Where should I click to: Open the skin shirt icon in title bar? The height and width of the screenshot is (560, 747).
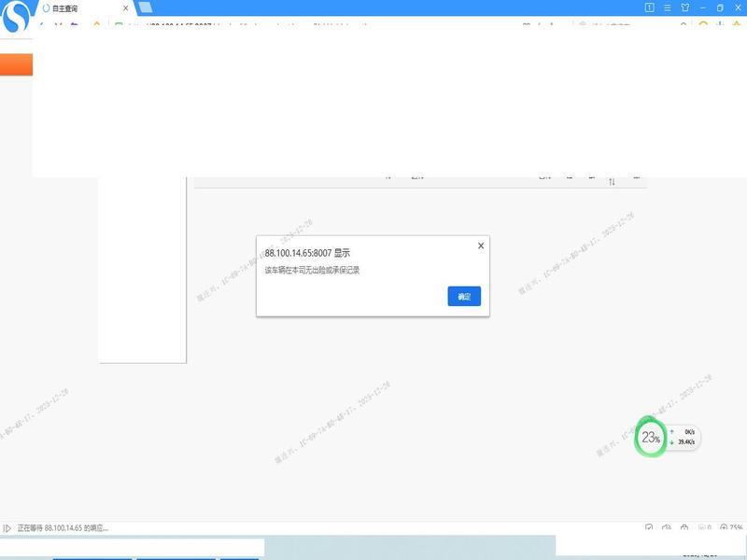click(x=684, y=7)
